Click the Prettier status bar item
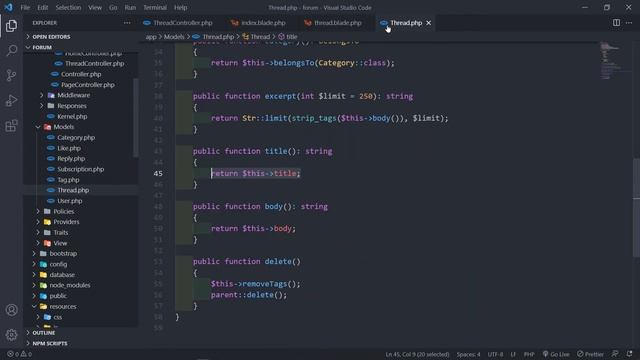640x360 pixels. (x=590, y=354)
